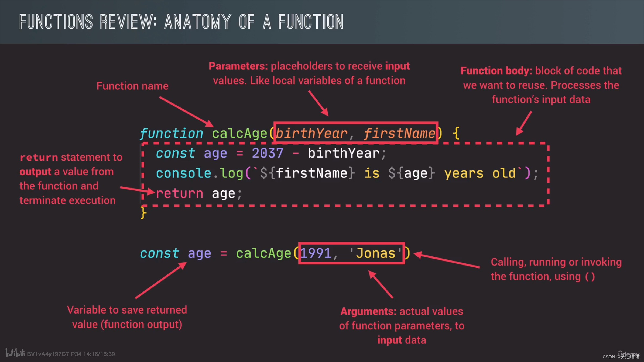This screenshot has width=644, height=362.
Task: Click the 'input data' text under Arguments
Action: [402, 340]
